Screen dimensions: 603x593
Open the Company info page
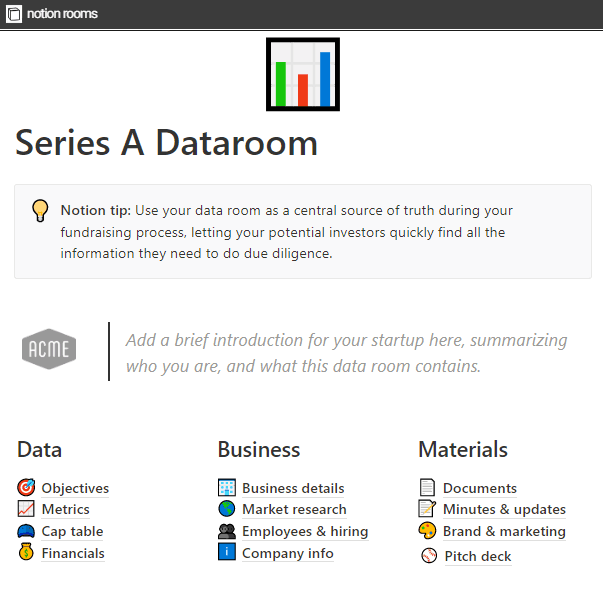tap(288, 553)
